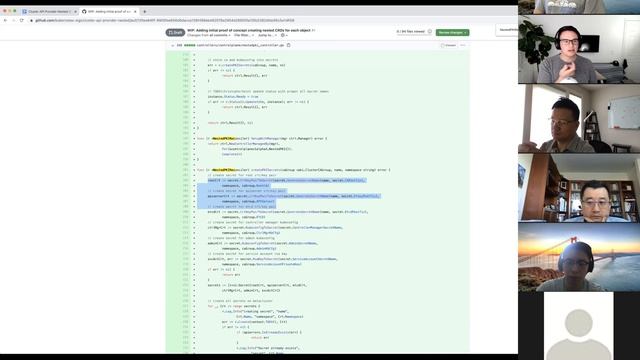Close the Cluster API Provider Nested tab
Image resolution: width=640 pixels, height=360 pixels.
pyautogui.click(x=75, y=11)
